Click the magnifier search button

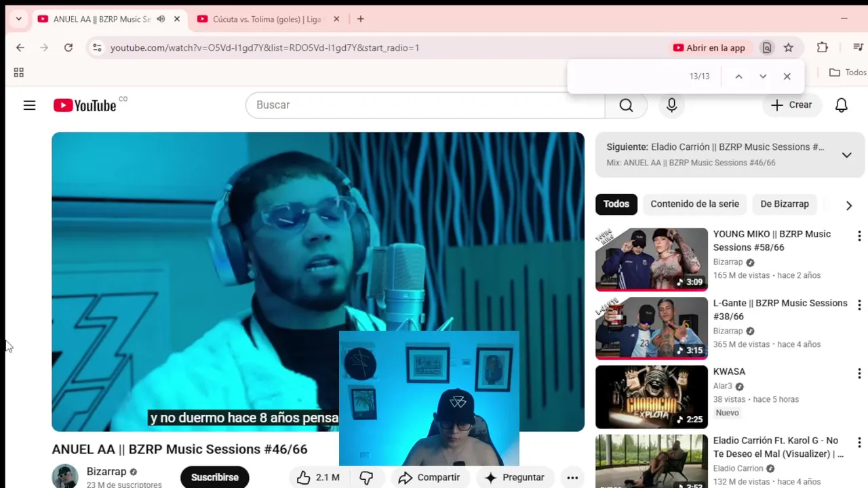[x=626, y=105]
